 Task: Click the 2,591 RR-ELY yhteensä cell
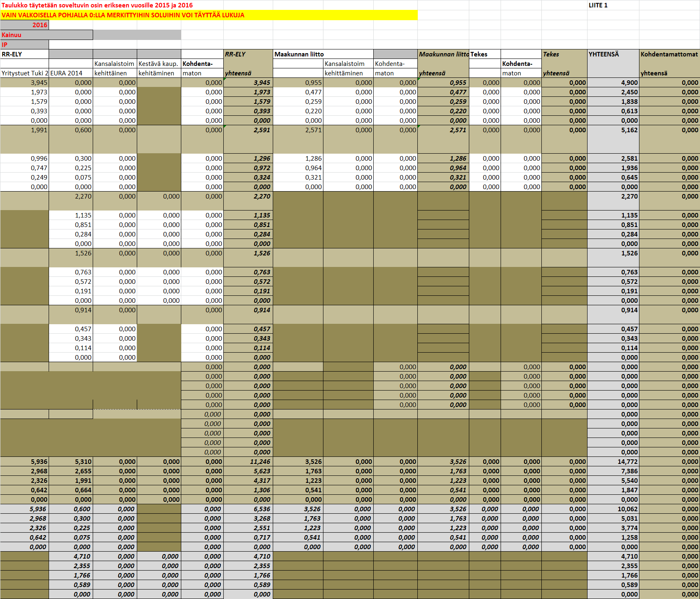[248, 139]
